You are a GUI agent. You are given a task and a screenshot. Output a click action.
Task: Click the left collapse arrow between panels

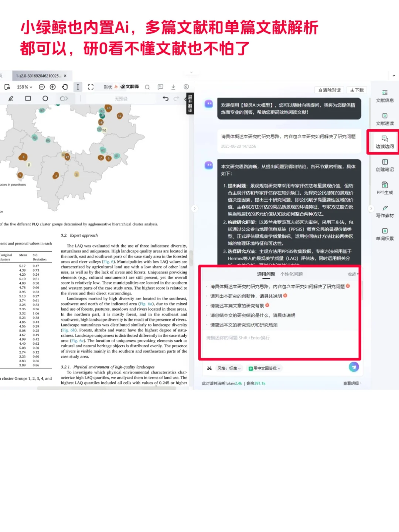[x=194, y=208]
